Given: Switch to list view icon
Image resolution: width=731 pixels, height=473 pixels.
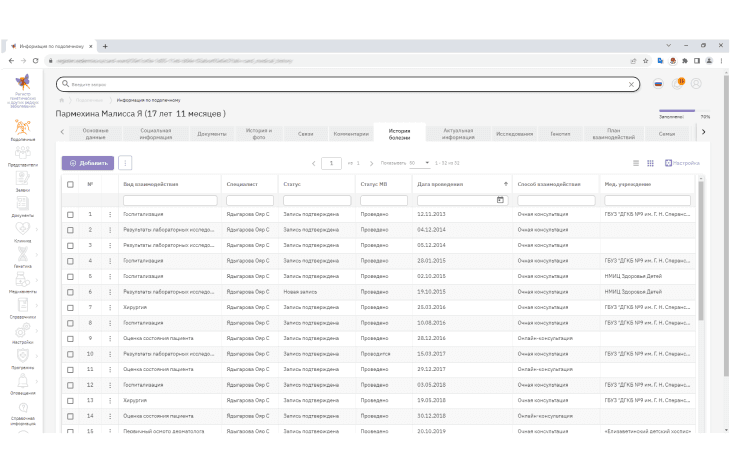Looking at the screenshot, I should point(636,163).
